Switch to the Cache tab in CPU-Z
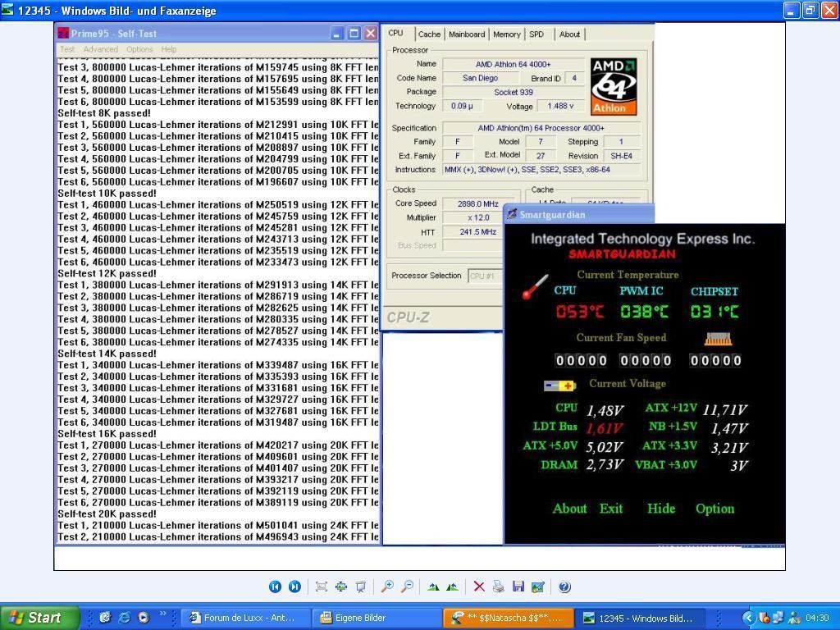The width and height of the screenshot is (840, 630). coord(429,34)
